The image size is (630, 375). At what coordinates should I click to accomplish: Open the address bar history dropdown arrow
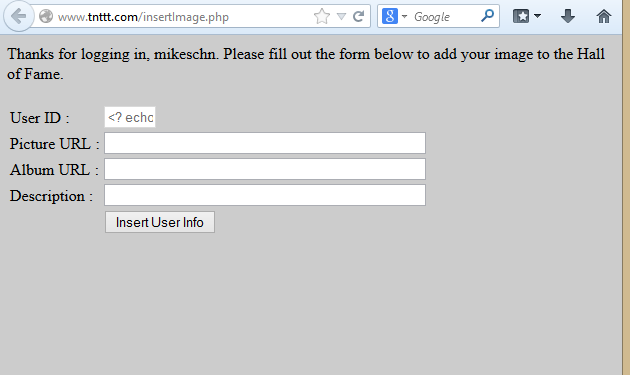tap(341, 16)
